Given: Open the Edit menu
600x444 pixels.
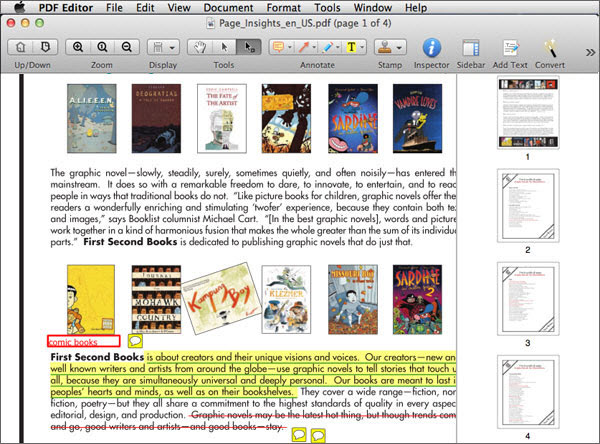Looking at the screenshot, I should 145,8.
